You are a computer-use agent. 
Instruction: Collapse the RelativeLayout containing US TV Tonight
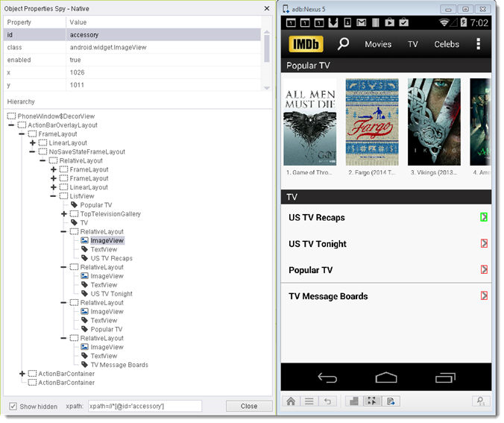coord(64,269)
